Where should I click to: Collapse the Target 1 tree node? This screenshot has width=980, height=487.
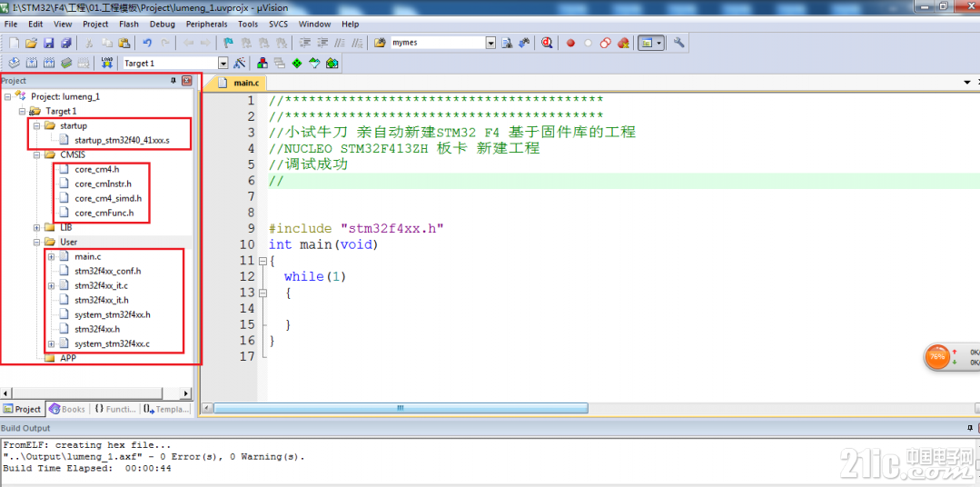(23, 111)
